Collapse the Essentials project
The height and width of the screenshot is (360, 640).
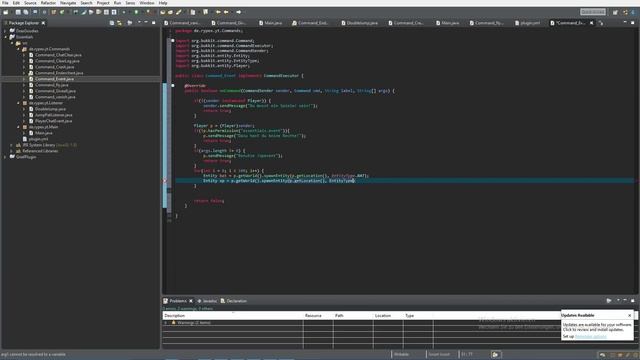[5, 37]
